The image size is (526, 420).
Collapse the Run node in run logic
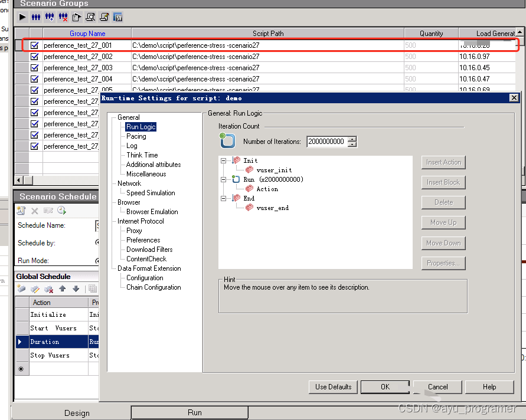[x=223, y=179]
